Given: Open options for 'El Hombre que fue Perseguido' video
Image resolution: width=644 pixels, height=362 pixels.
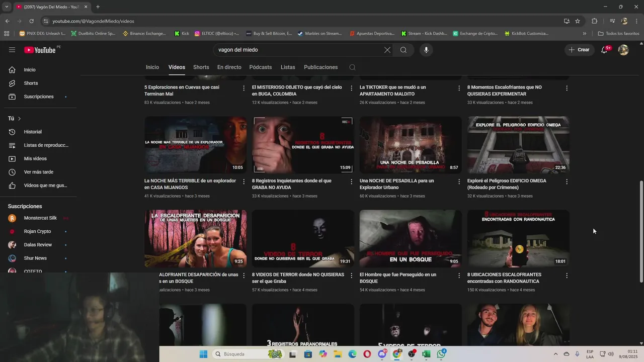Looking at the screenshot, I should point(459,276).
